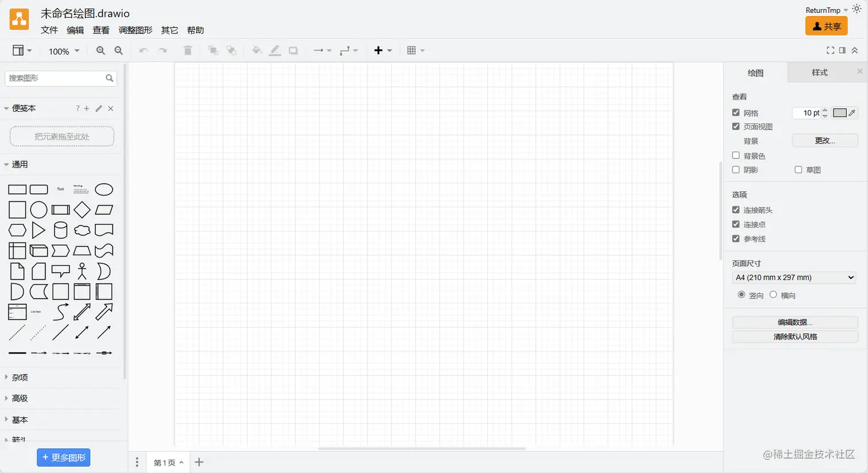Collapse the toolbar with double chevron icon
868x473 pixels.
pos(855,51)
